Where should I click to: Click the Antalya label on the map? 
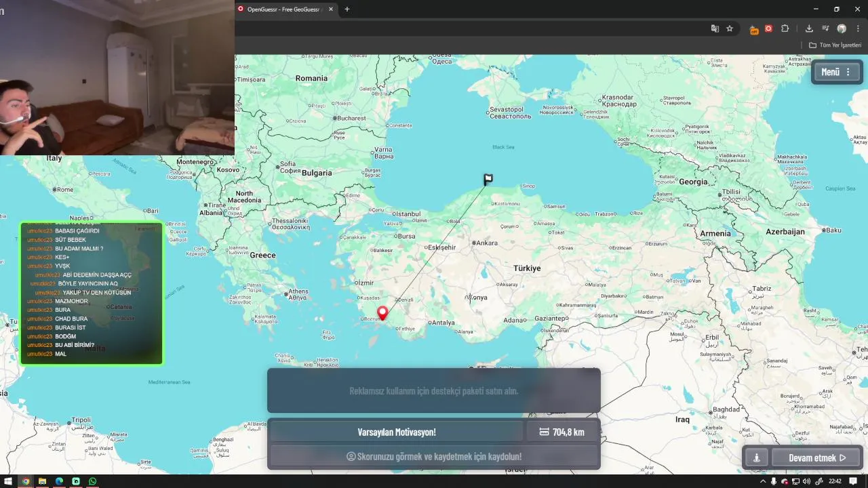pos(443,323)
